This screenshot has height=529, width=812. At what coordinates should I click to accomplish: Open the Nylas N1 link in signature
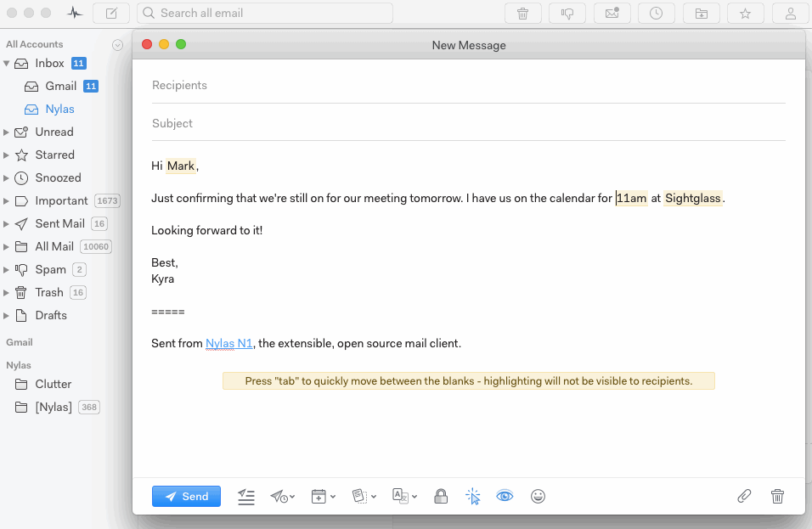(x=229, y=344)
